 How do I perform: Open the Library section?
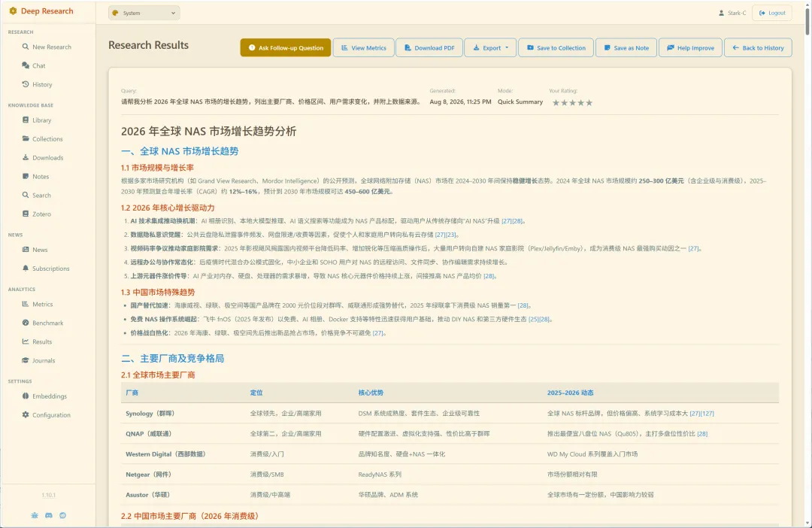37,120
